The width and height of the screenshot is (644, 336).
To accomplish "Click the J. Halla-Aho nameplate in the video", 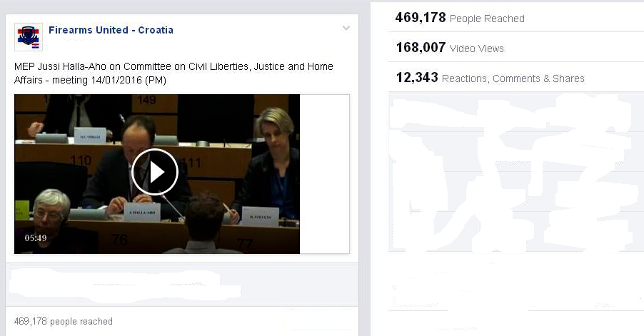I will [142, 212].
